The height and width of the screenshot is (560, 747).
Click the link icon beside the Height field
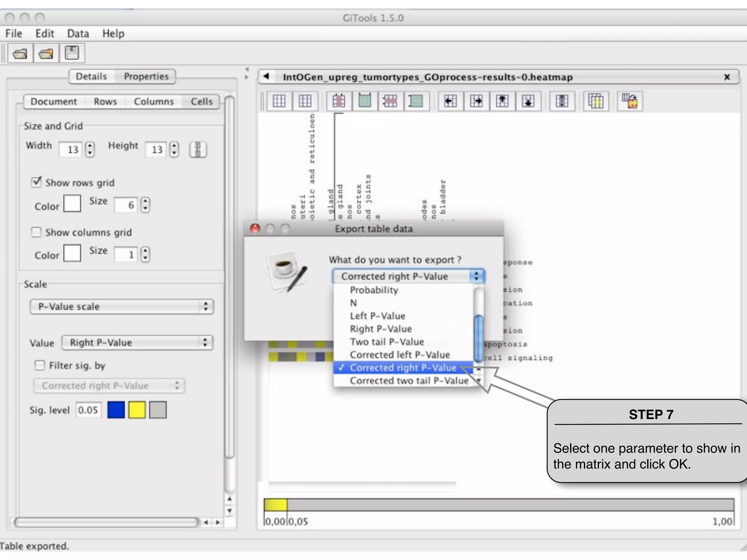pyautogui.click(x=198, y=149)
